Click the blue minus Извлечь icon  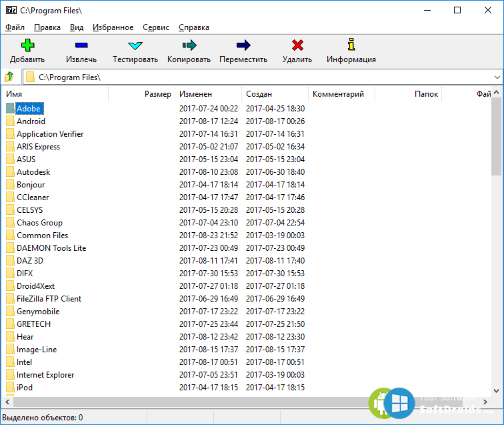(81, 45)
